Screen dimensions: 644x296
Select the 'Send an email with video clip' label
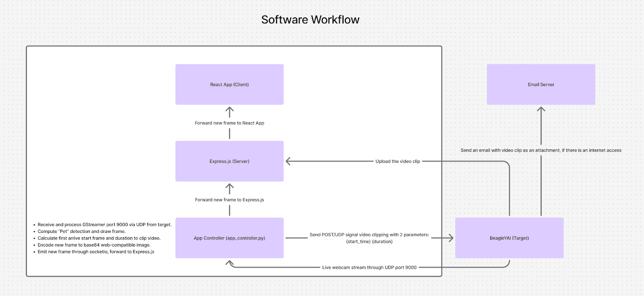[x=541, y=150]
